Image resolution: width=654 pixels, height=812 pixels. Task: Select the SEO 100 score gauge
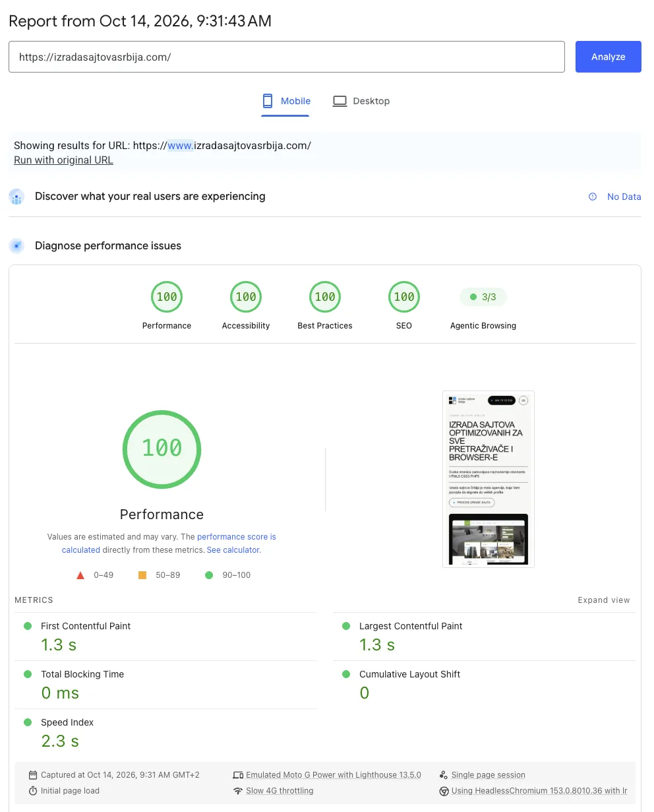404,297
